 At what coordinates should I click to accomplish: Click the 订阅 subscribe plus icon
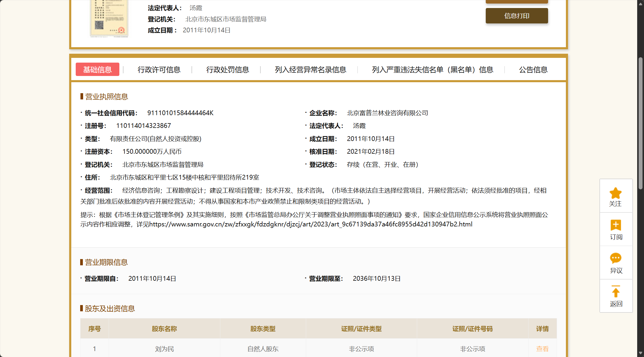[x=615, y=225]
